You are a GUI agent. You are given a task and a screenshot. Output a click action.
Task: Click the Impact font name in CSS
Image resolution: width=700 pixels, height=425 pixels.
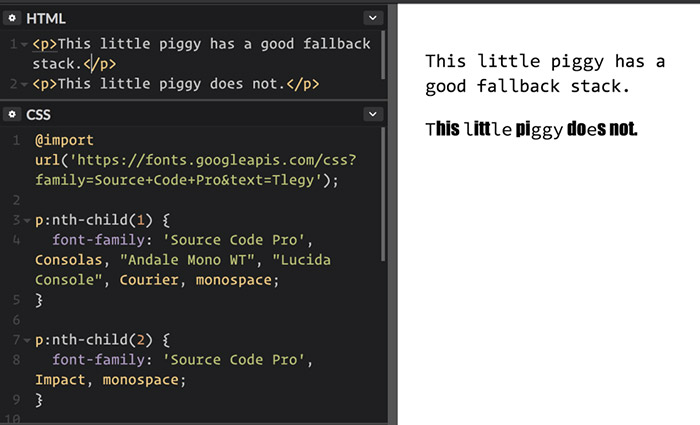(61, 380)
